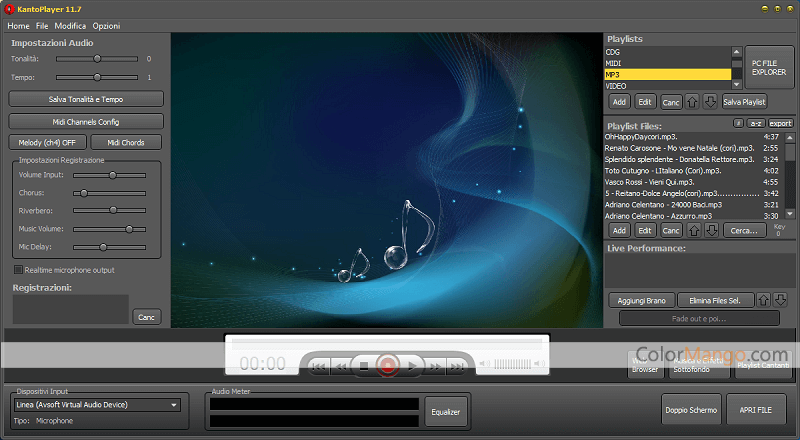Screen dimensions: 800x440
Task: Click the volume down speaker icon
Action: (484, 363)
